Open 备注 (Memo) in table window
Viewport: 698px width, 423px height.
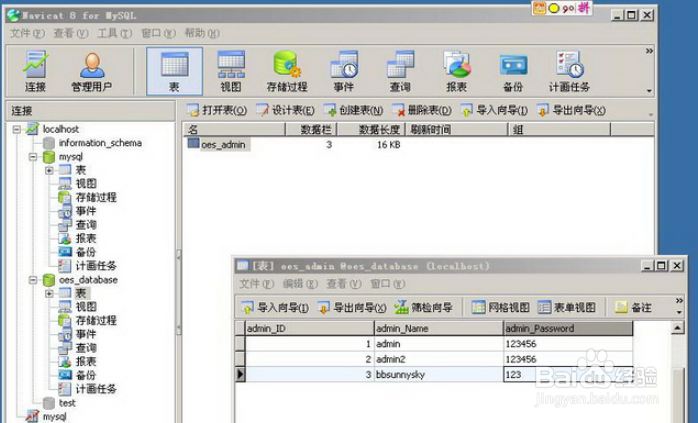coord(633,307)
